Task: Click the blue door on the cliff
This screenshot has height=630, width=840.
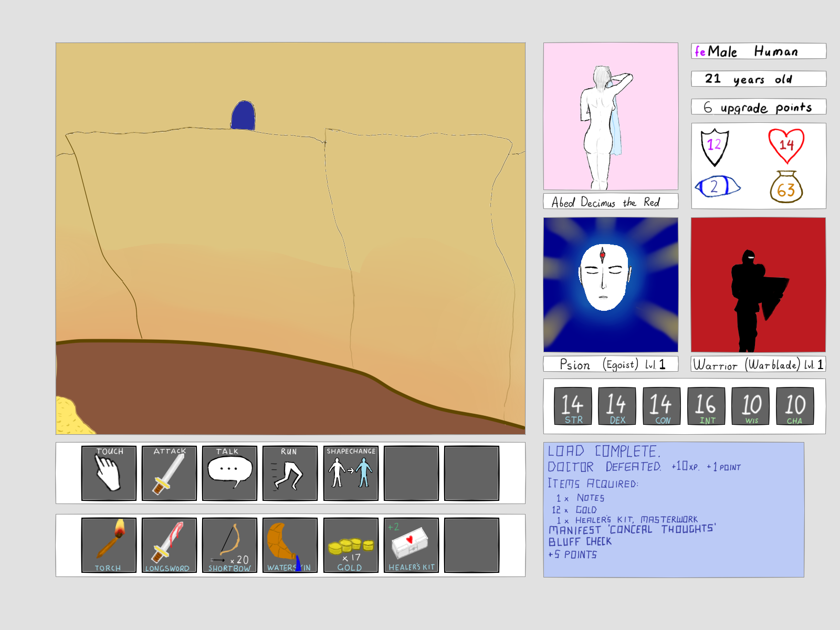Action: pyautogui.click(x=243, y=115)
